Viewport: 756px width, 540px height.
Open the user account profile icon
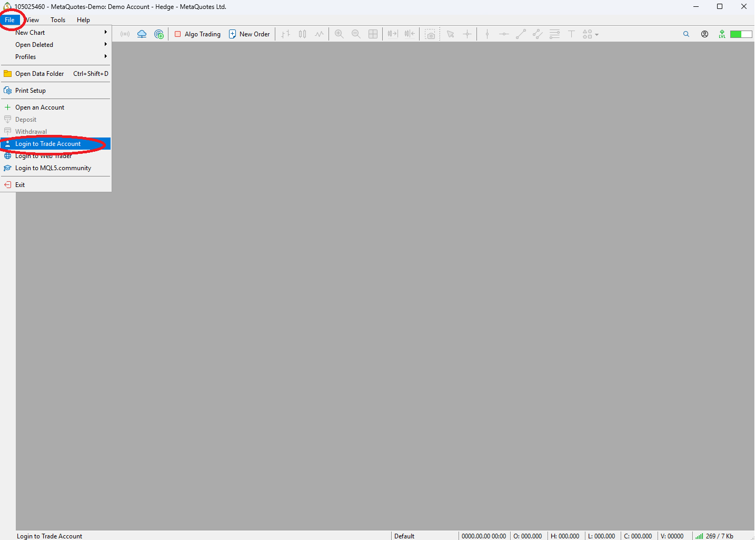point(704,34)
